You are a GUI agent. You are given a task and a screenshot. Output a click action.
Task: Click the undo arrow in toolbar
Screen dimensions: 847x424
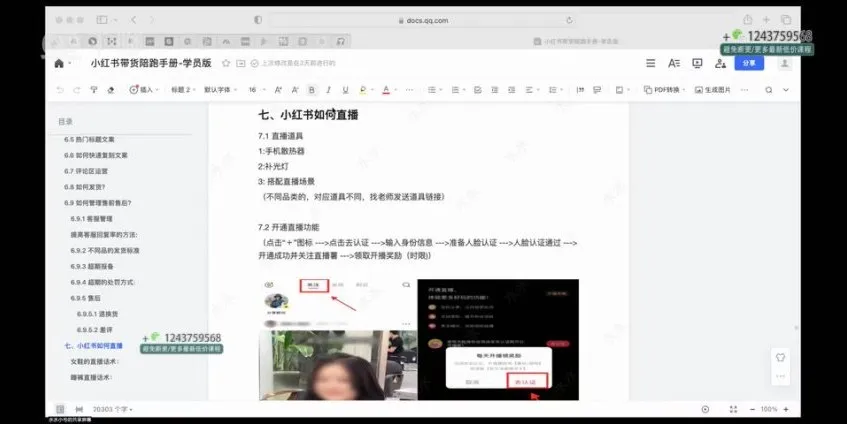tap(61, 89)
